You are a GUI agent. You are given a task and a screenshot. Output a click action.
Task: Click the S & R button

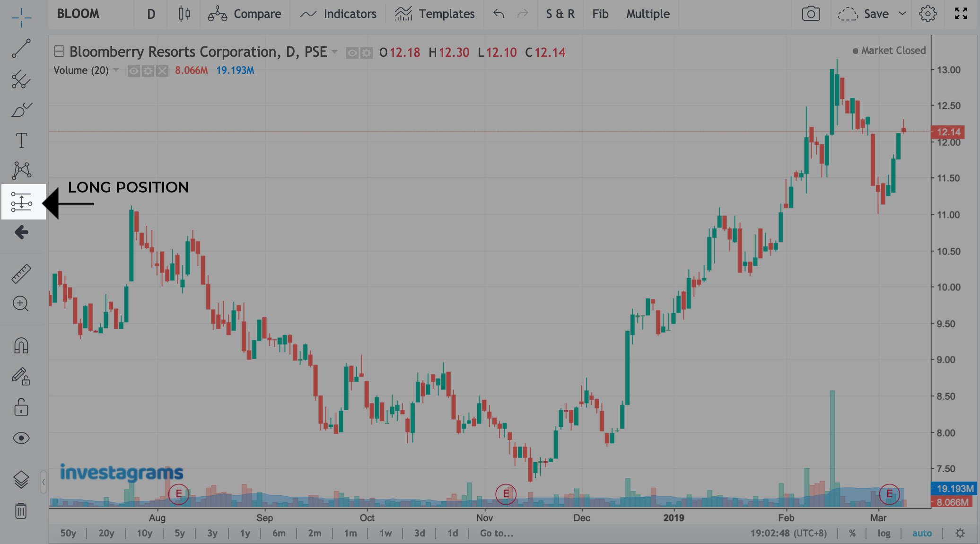tap(560, 14)
